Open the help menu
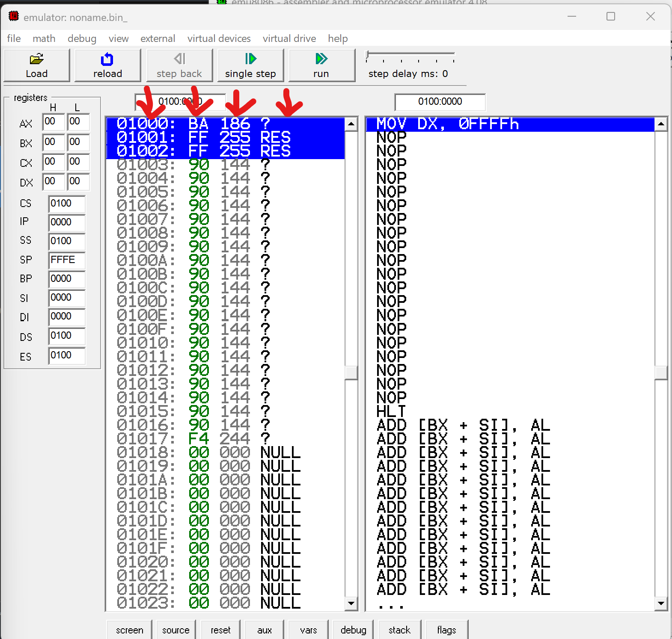Screen dimensions: 672x639 click(338, 38)
